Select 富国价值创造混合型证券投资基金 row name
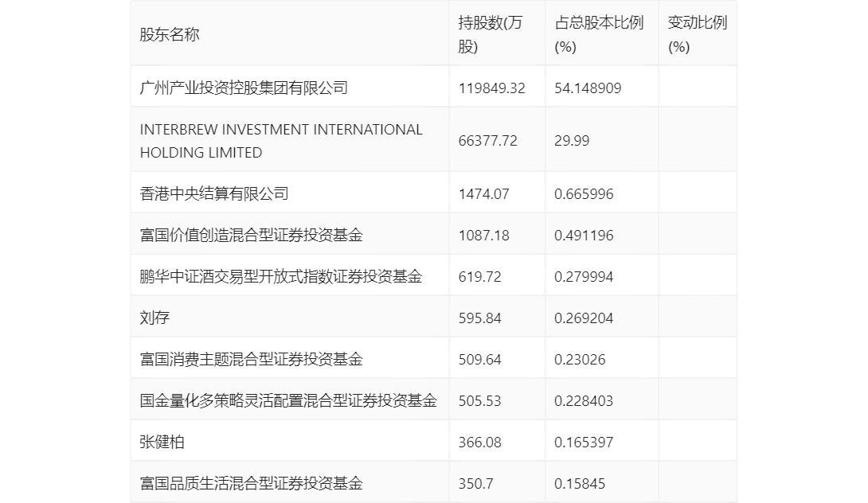 click(x=252, y=235)
